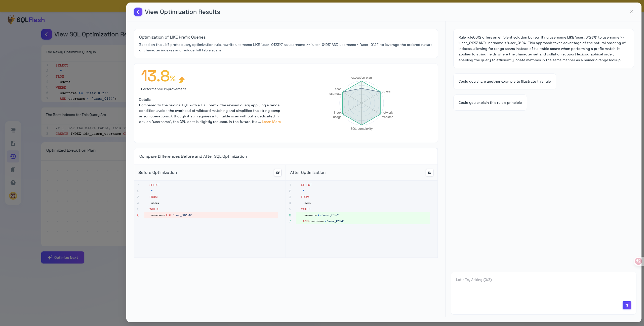Click Optimize Next button

62,257
